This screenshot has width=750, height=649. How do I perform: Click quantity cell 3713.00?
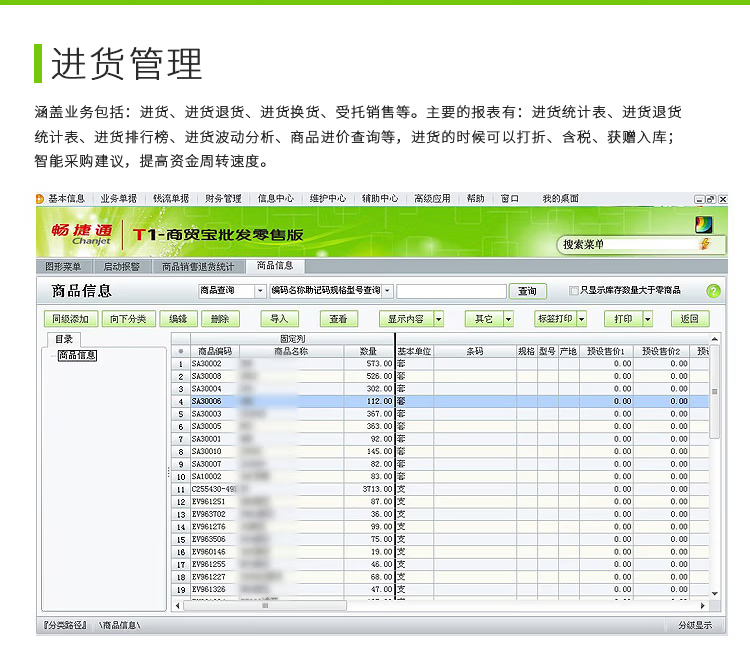pos(369,489)
